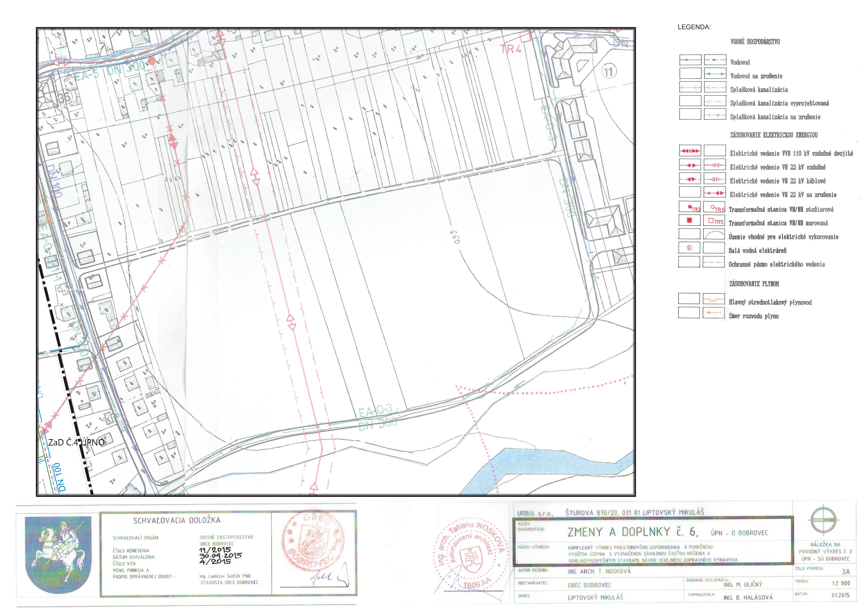868x614 pixels.
Task: Click the ZMENY A DOPLNKY č. 6 title
Action: [632, 532]
